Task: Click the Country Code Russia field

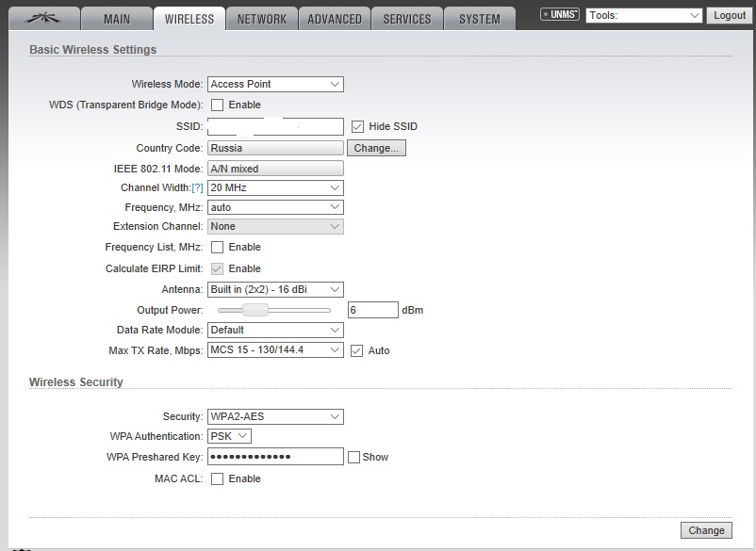Action: click(x=275, y=148)
